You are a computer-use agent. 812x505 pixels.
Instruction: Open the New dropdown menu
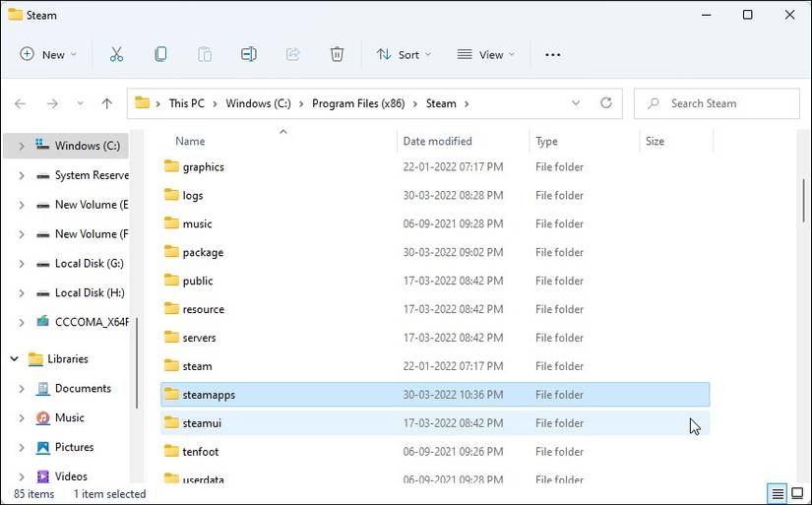point(48,54)
